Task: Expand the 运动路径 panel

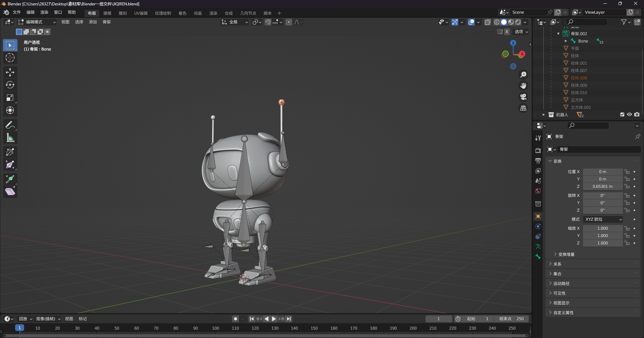Action: point(592,283)
